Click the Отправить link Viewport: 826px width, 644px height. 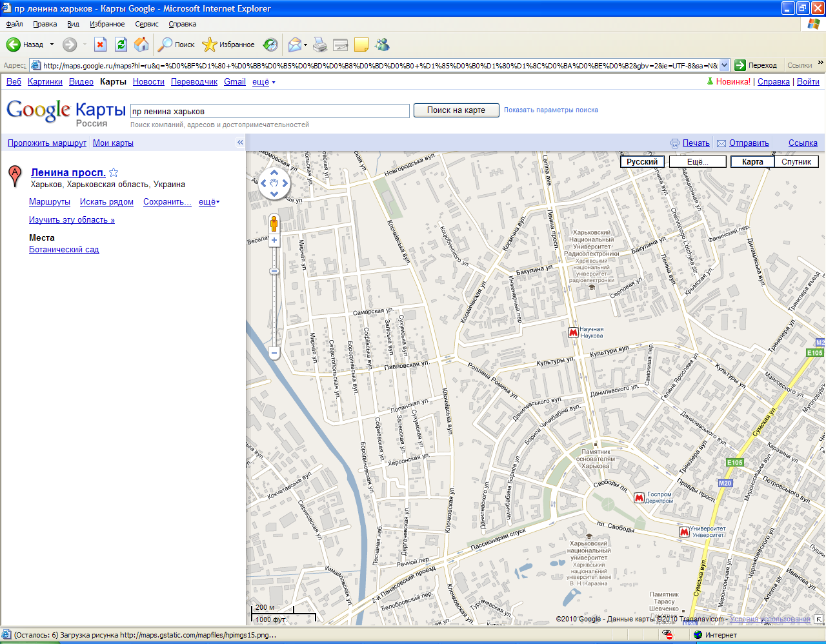click(749, 143)
